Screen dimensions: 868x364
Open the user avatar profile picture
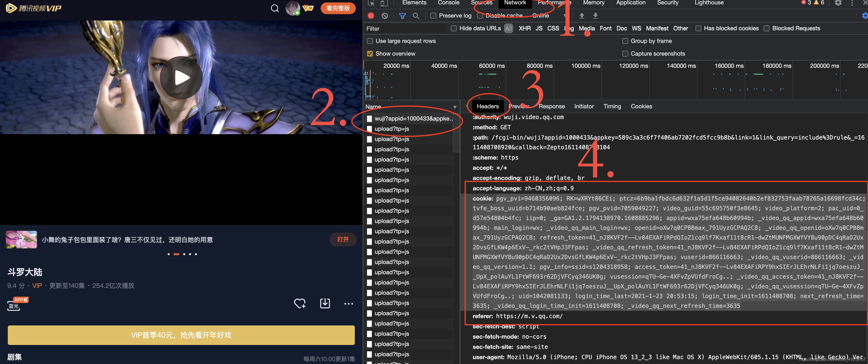(292, 8)
